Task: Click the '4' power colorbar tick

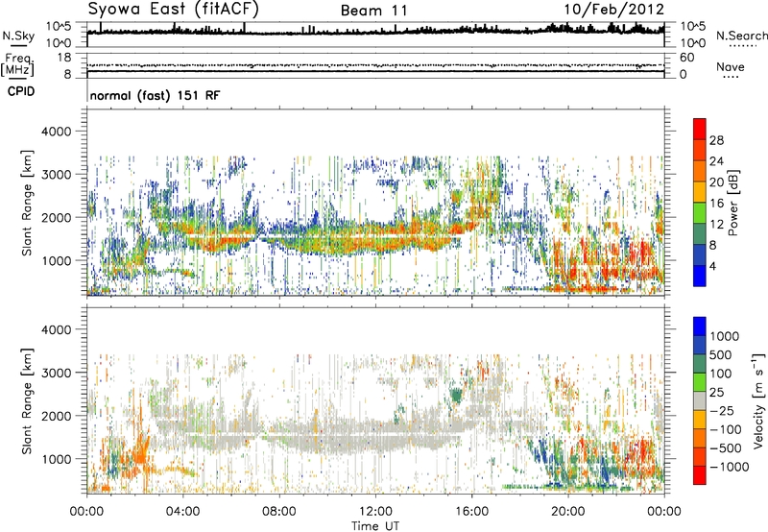Action: click(712, 266)
